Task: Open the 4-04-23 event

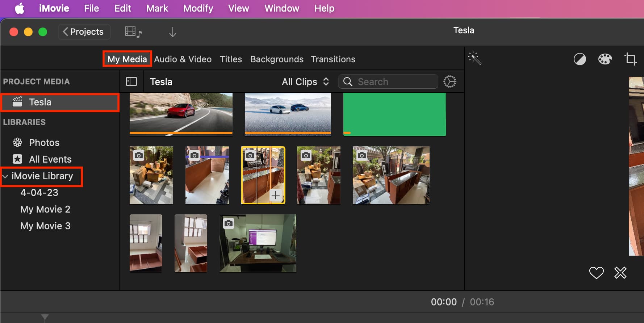Action: point(39,193)
